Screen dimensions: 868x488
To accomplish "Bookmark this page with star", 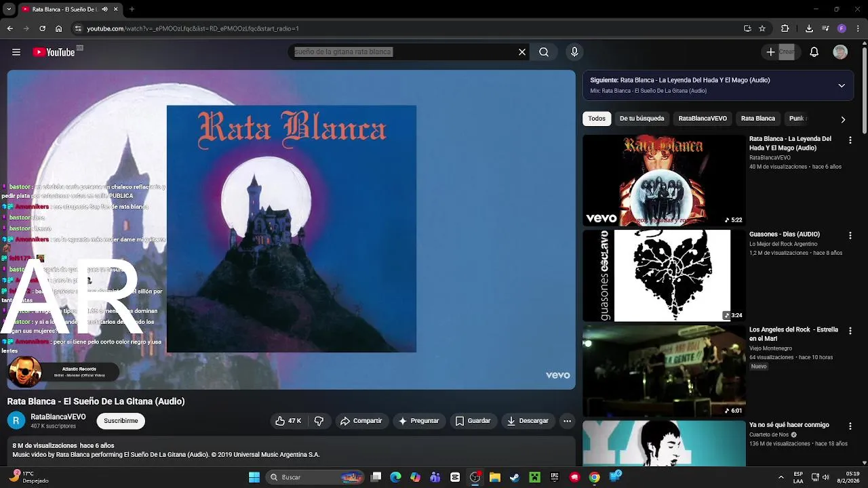I will point(762,28).
